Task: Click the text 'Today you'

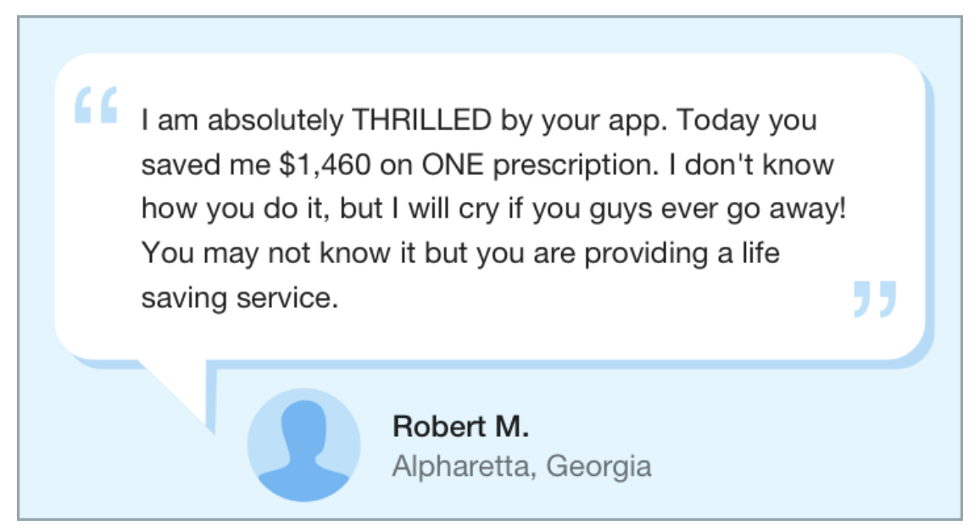Action: tap(747, 120)
